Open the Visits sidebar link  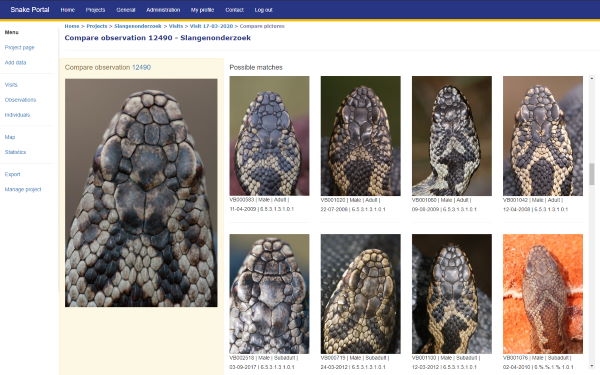coord(11,85)
